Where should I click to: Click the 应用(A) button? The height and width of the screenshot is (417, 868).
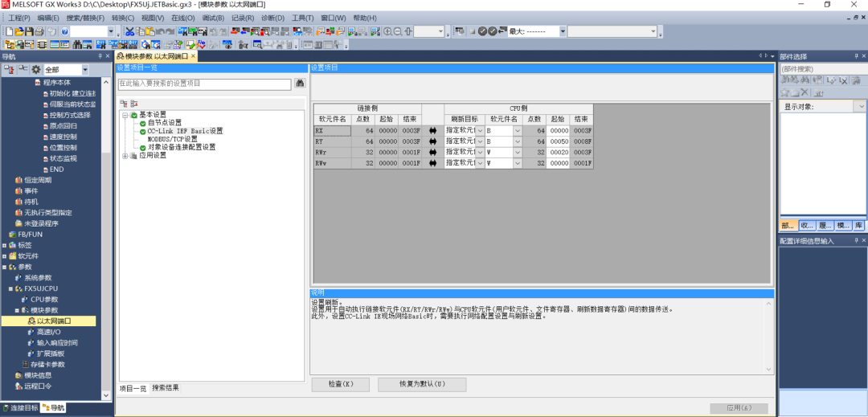click(x=739, y=408)
